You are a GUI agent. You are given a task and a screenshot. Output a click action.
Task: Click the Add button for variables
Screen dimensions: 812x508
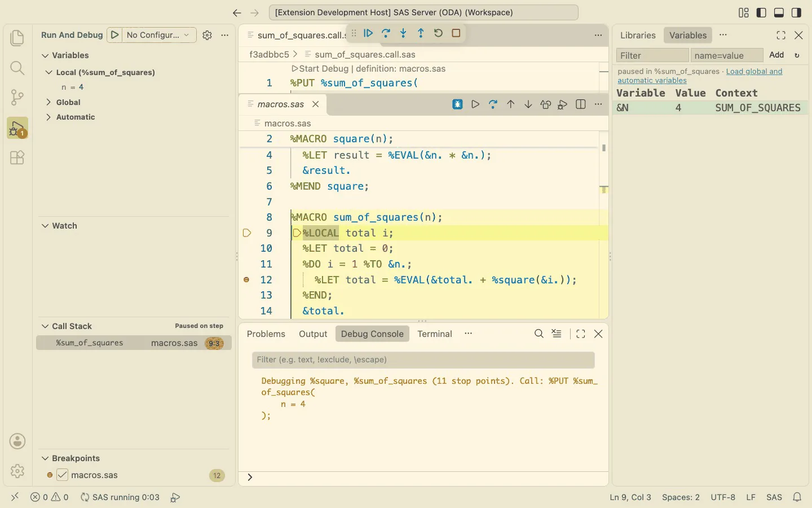pos(776,55)
